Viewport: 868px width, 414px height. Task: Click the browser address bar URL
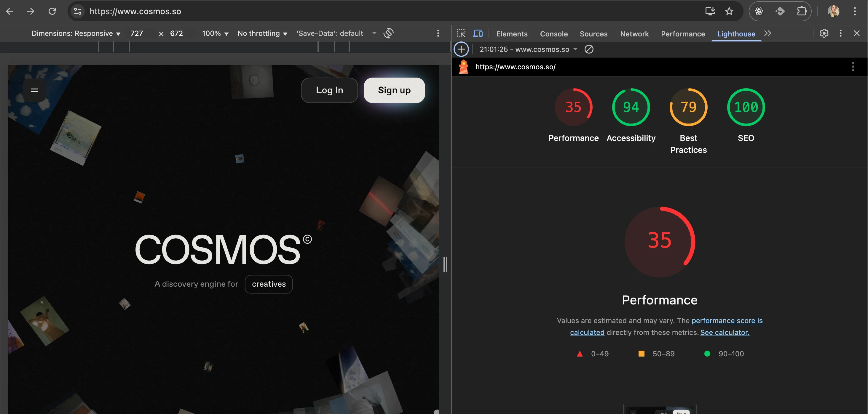click(x=135, y=12)
